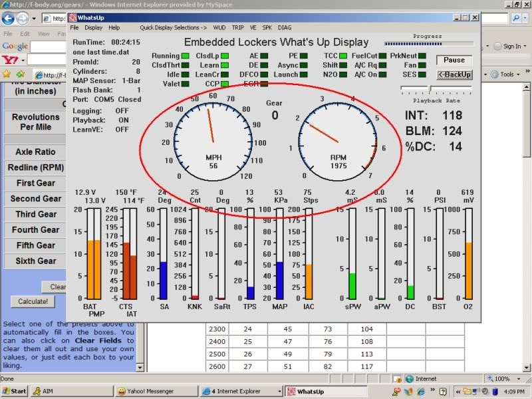This screenshot has width=532, height=399.
Task: Open the Yahoo! toolbar dropdown arrow
Action: coord(23,61)
